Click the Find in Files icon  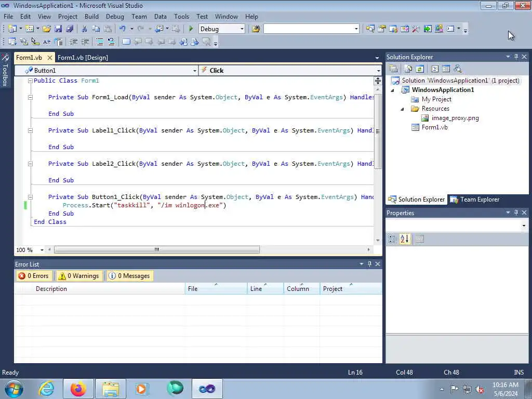point(256,29)
